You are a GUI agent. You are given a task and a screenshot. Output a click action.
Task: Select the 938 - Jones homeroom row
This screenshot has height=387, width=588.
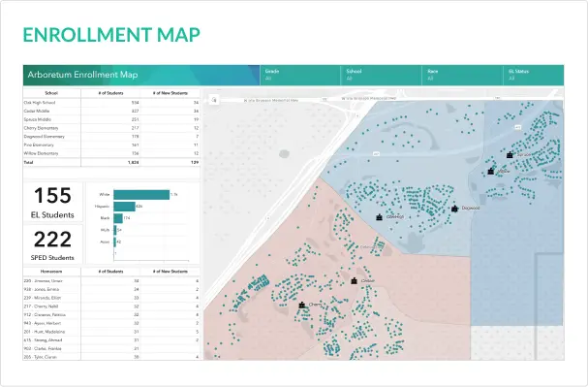tap(111, 289)
